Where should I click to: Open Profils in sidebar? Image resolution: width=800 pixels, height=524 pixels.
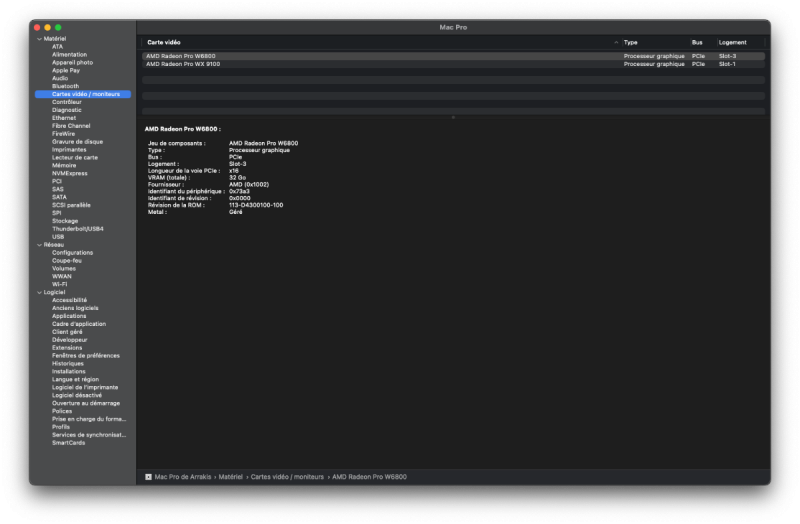tap(61, 427)
